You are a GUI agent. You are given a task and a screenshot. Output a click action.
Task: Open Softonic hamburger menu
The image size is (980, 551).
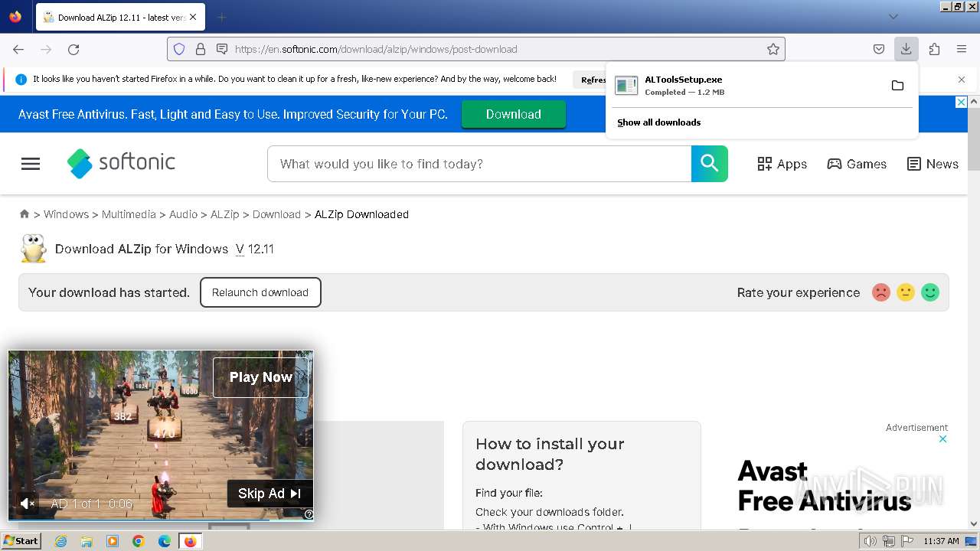[31, 163]
